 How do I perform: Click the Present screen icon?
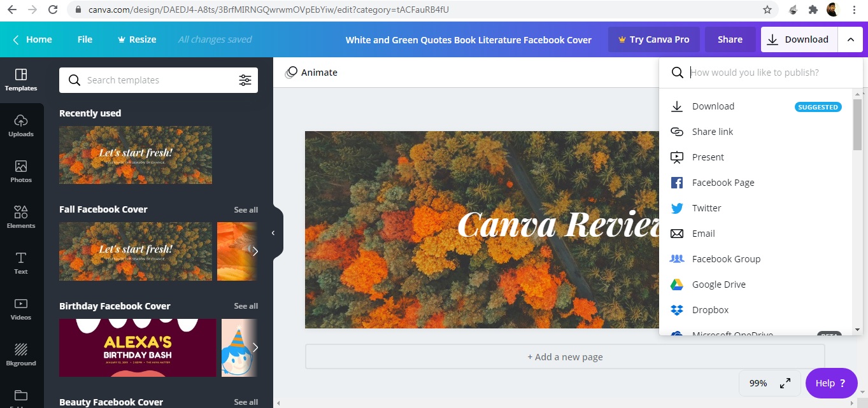(677, 157)
